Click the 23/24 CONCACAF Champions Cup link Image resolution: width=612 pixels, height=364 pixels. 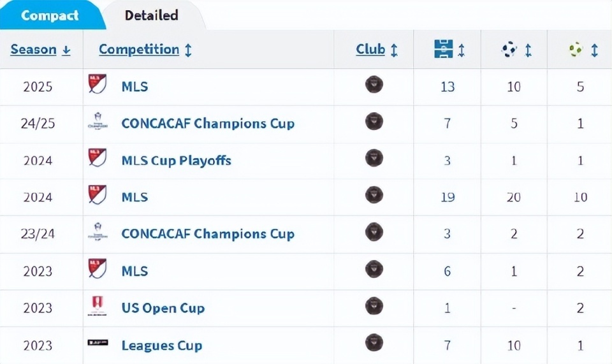(208, 234)
